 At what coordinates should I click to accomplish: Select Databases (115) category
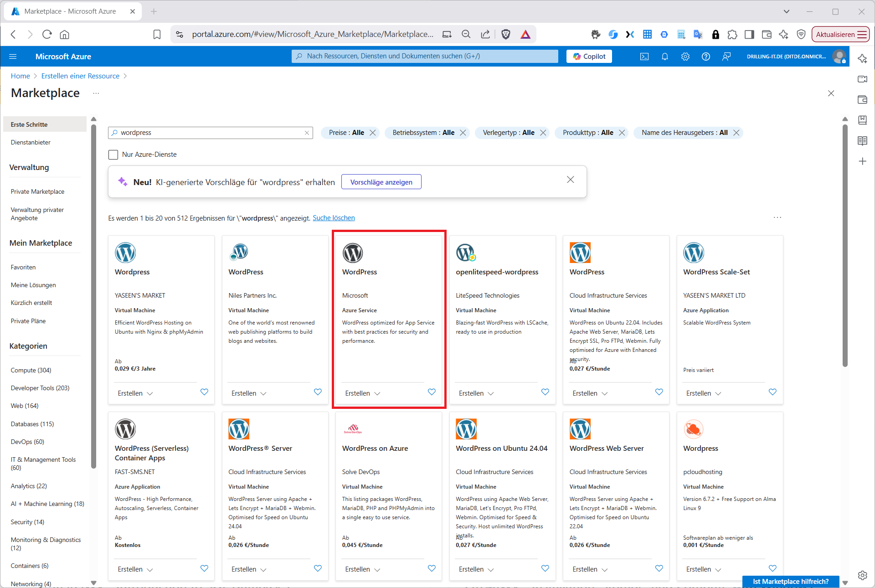click(32, 424)
